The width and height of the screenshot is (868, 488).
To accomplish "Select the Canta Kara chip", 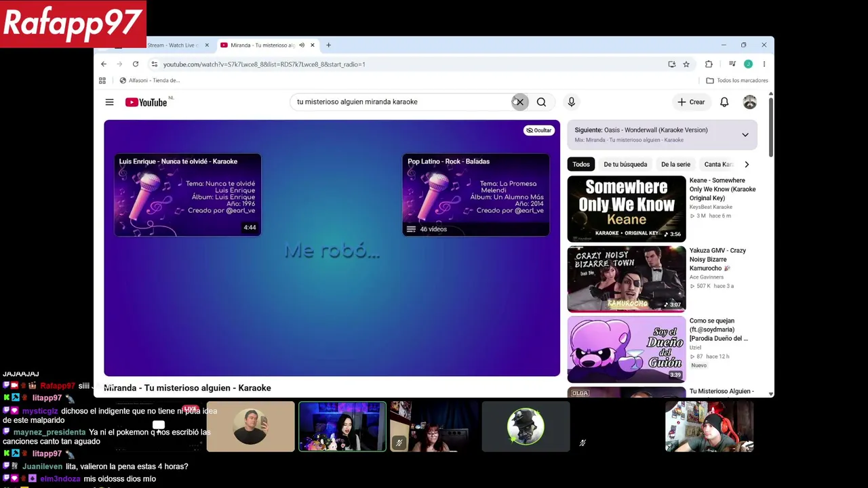I will click(719, 165).
